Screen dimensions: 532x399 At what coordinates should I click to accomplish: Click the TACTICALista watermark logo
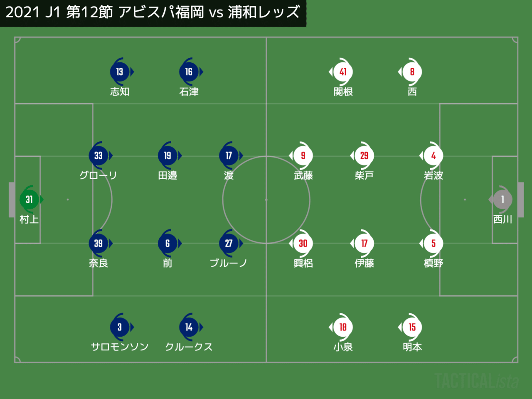click(477, 381)
